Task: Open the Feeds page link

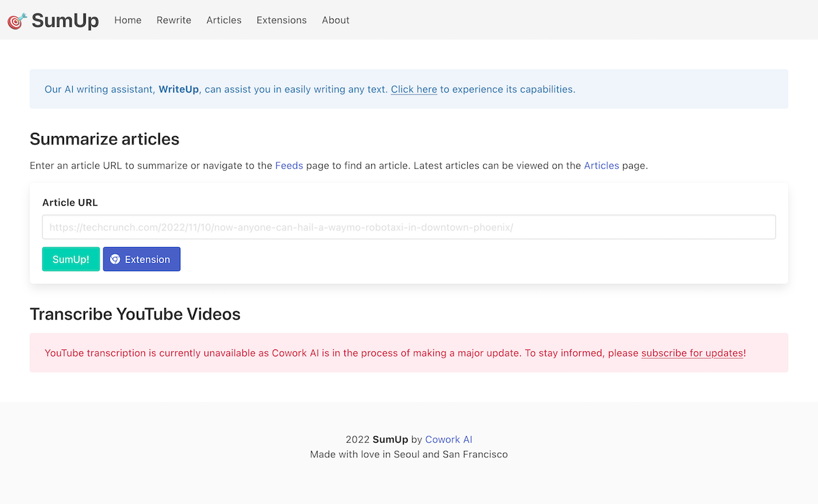Action: click(289, 165)
